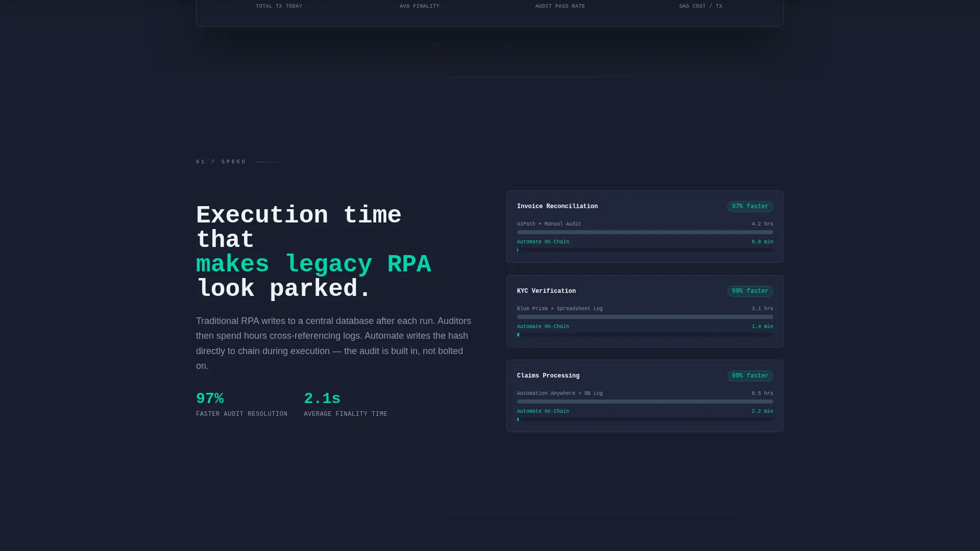The image size is (980, 551).
Task: Click the 2.1s statistic figure
Action: coord(322,398)
